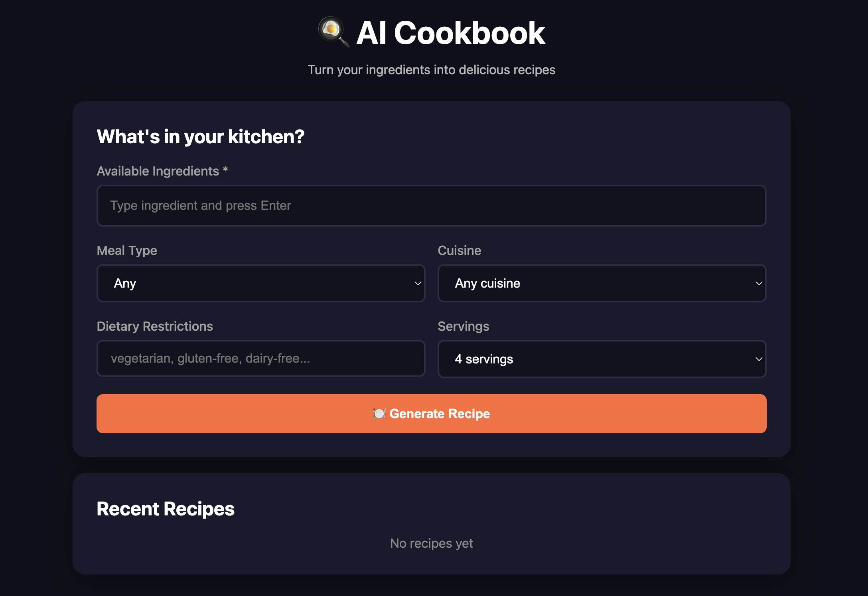Image resolution: width=868 pixels, height=596 pixels.
Task: Click the plate icon on Generate button
Action: [379, 414]
